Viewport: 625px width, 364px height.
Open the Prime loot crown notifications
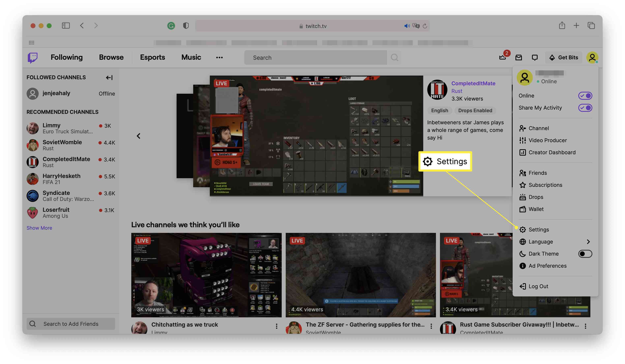coord(503,58)
